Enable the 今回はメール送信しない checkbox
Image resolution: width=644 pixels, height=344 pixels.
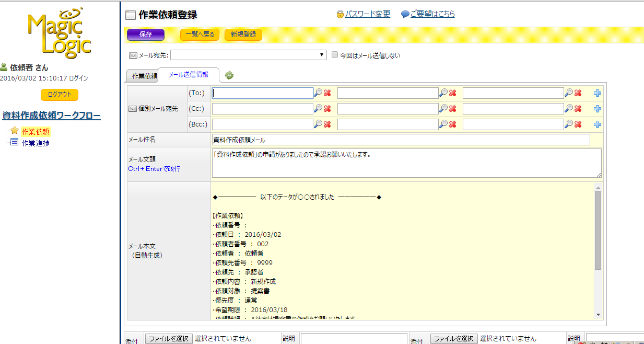335,55
